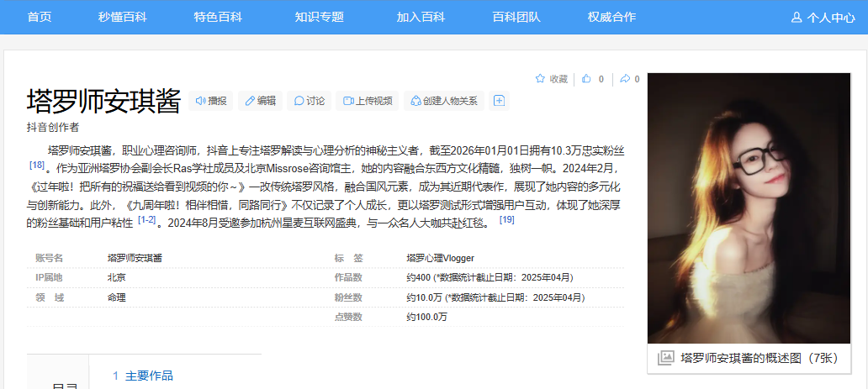Click reference link [18]
Image resolution: width=868 pixels, height=389 pixels.
36,165
